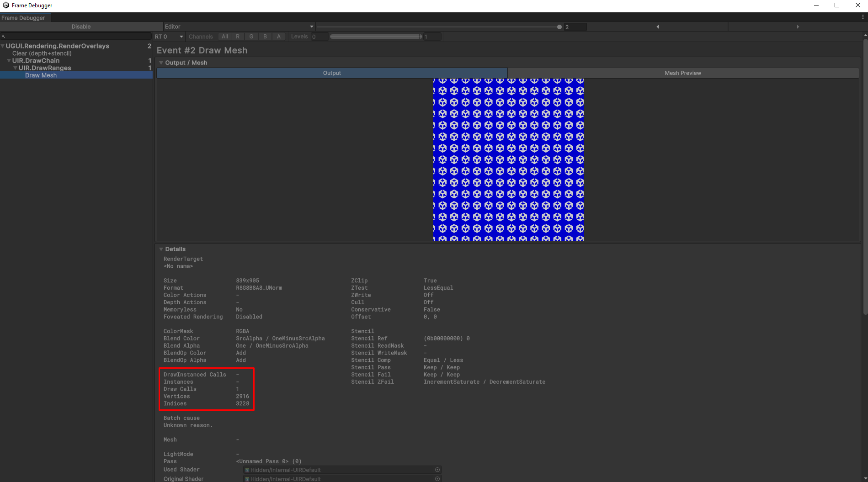Viewport: 868px width, 482px height.
Task: Toggle the A channel display
Action: pyautogui.click(x=279, y=36)
